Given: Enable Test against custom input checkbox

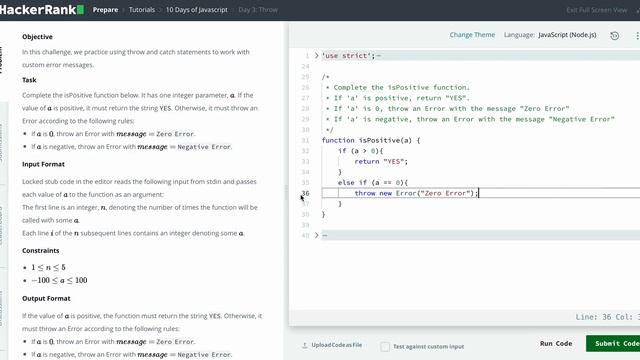Looking at the screenshot, I should point(385,347).
